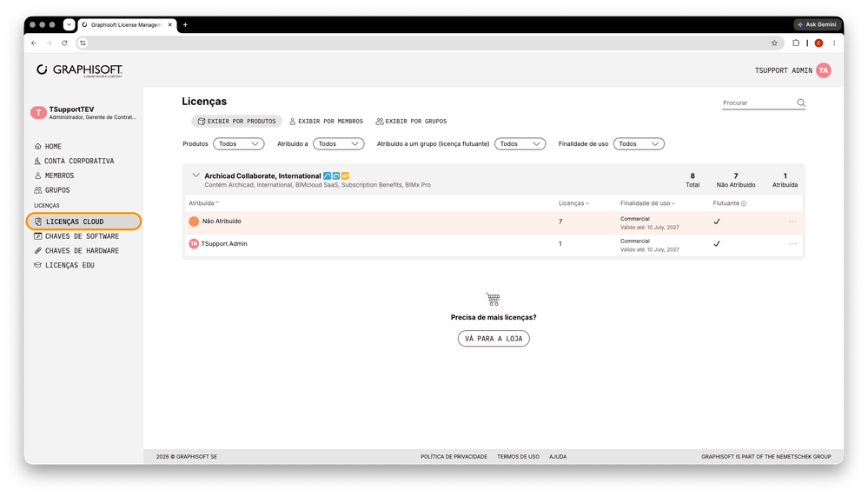Click the search magnifier icon
868x496 pixels.
coord(801,103)
